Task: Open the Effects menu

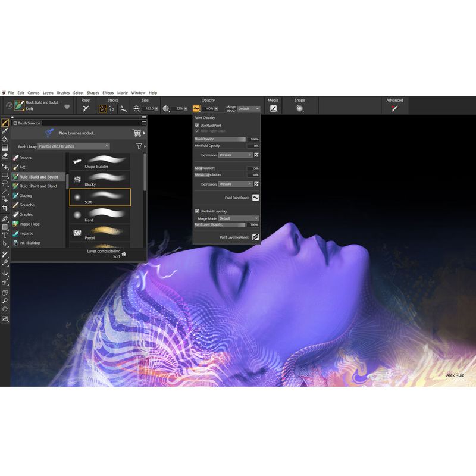Action: coord(108,93)
